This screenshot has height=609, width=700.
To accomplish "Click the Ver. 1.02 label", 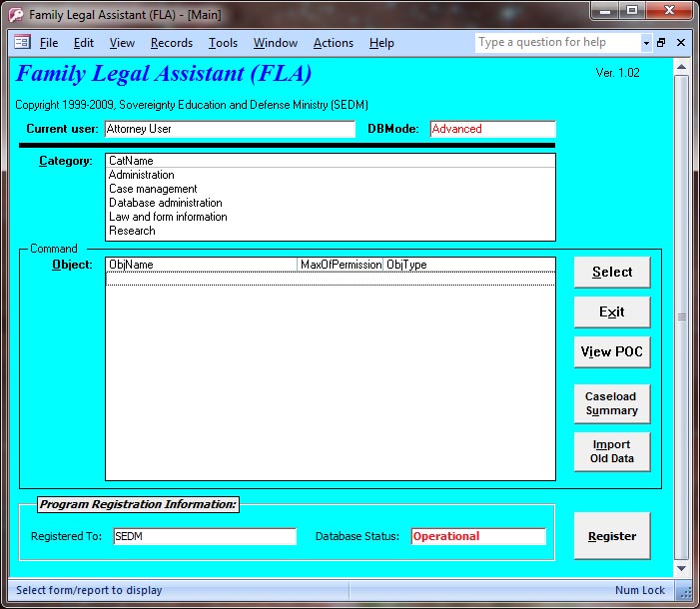I will pos(617,73).
